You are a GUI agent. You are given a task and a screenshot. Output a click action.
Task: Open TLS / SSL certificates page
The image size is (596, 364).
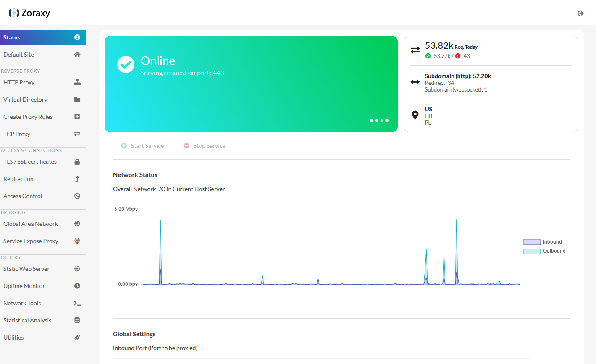(43, 162)
